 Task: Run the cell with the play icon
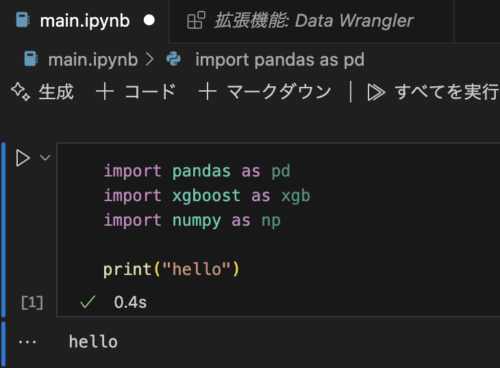[23, 158]
